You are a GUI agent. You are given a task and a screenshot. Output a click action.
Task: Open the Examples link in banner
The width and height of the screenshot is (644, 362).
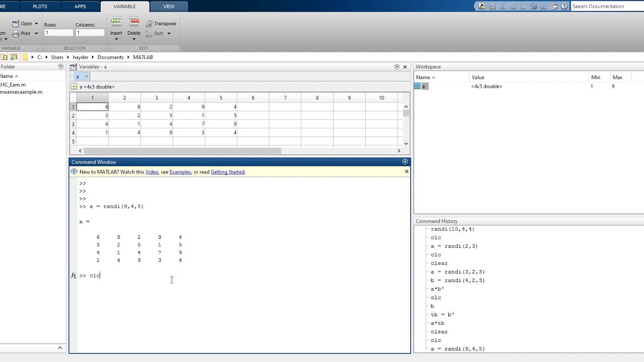(180, 172)
